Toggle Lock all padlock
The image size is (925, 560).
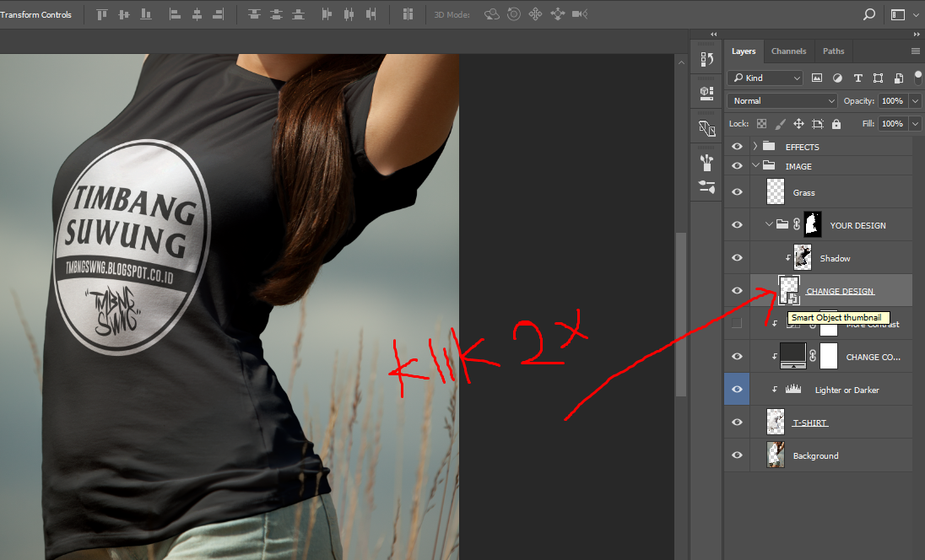836,124
